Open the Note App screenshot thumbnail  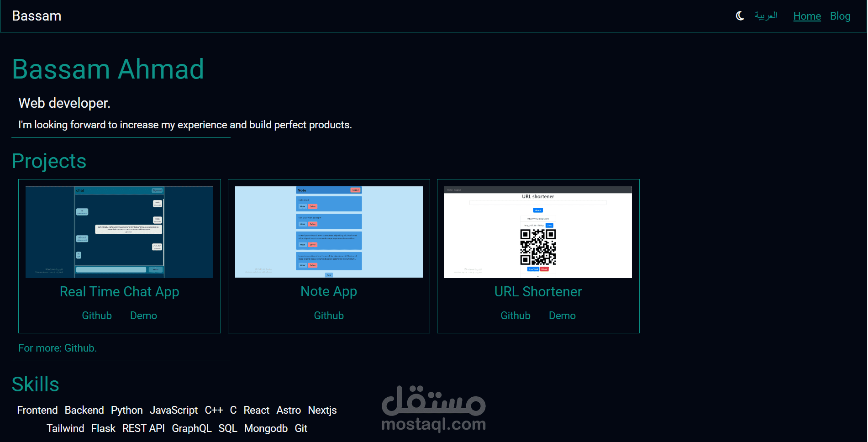329,232
